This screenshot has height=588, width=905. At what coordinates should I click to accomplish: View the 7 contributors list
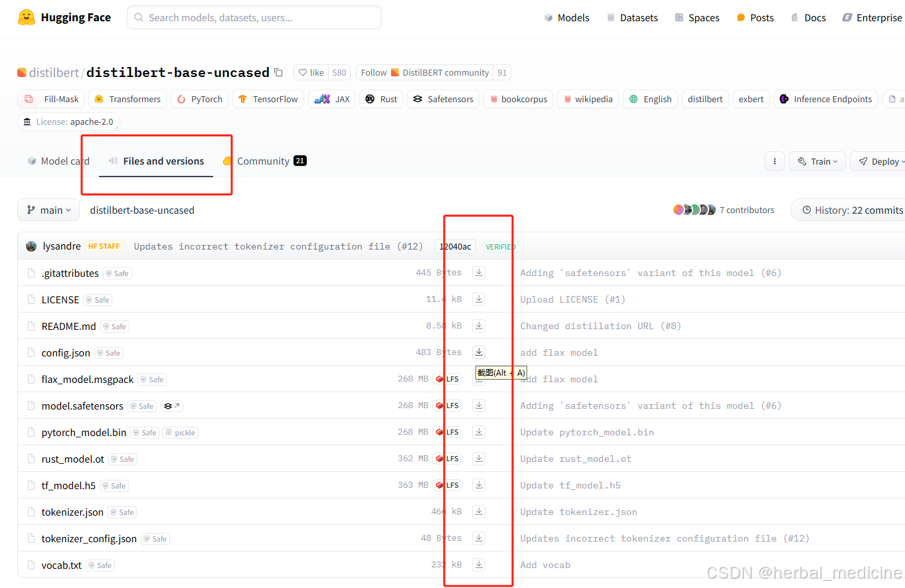(724, 210)
